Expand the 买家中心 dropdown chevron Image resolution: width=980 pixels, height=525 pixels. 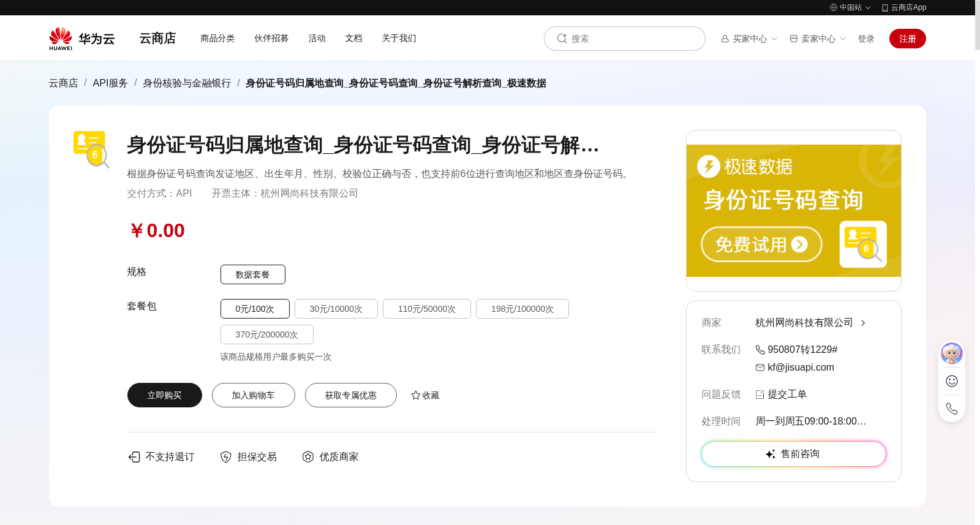click(x=774, y=39)
